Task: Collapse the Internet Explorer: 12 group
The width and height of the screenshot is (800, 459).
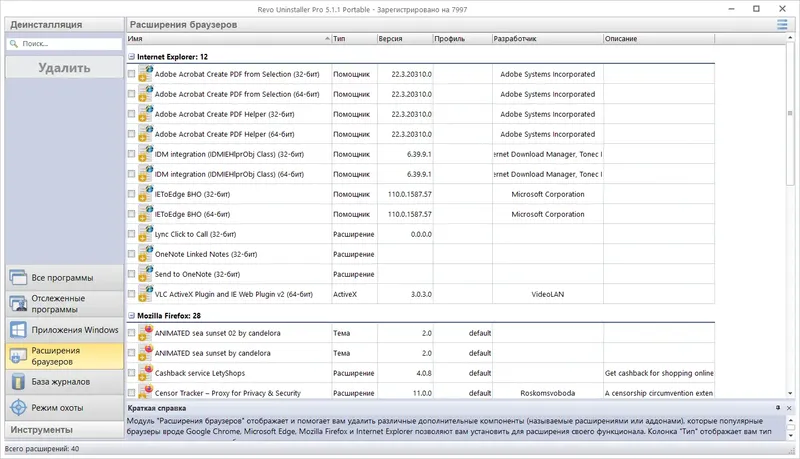Action: (x=131, y=57)
